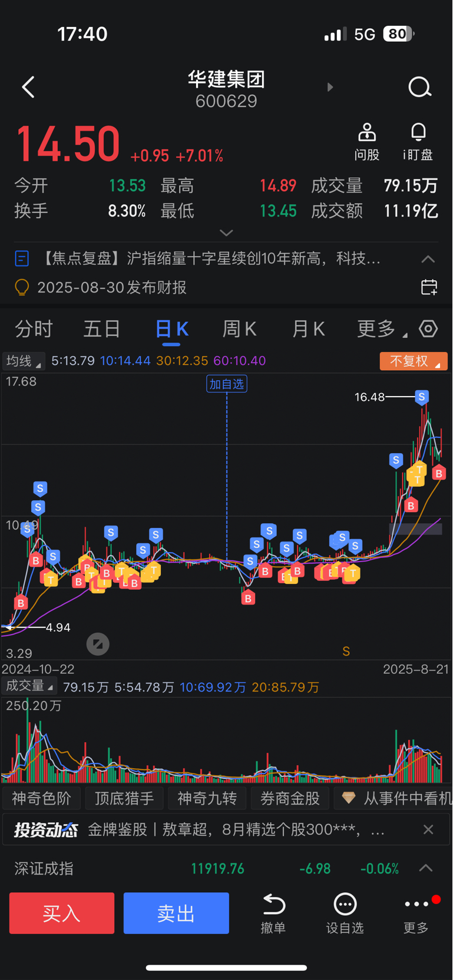Open 成交量 indicator dropdown
Image resolution: width=453 pixels, height=980 pixels.
(29, 686)
